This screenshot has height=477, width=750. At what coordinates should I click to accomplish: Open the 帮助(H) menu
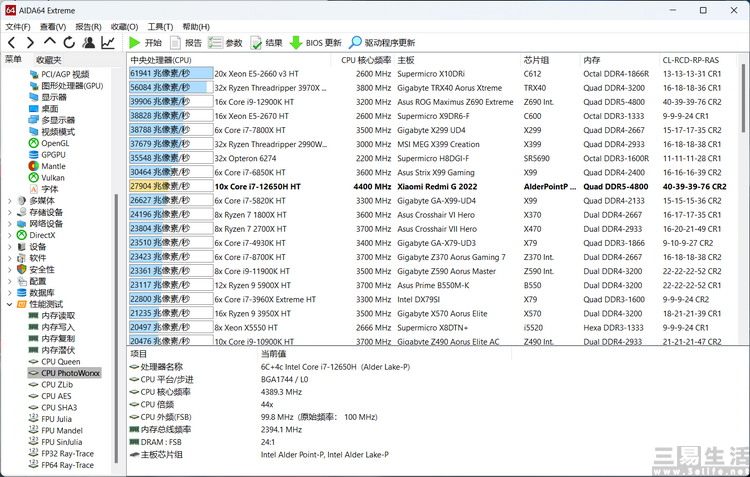196,27
